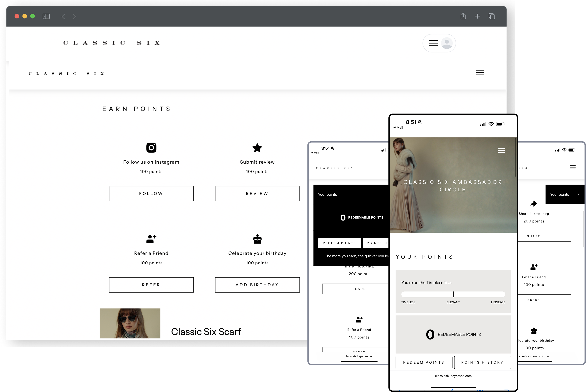Click the browser share icon

pyautogui.click(x=463, y=16)
